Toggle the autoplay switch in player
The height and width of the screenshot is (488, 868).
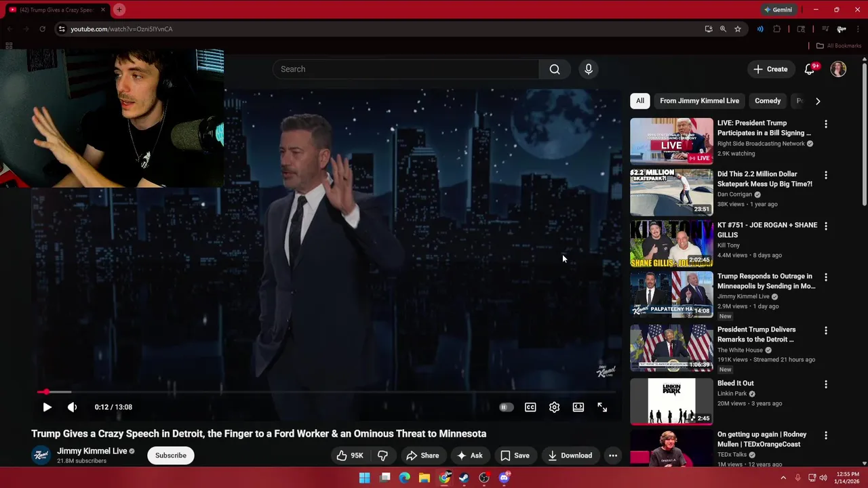pos(506,407)
